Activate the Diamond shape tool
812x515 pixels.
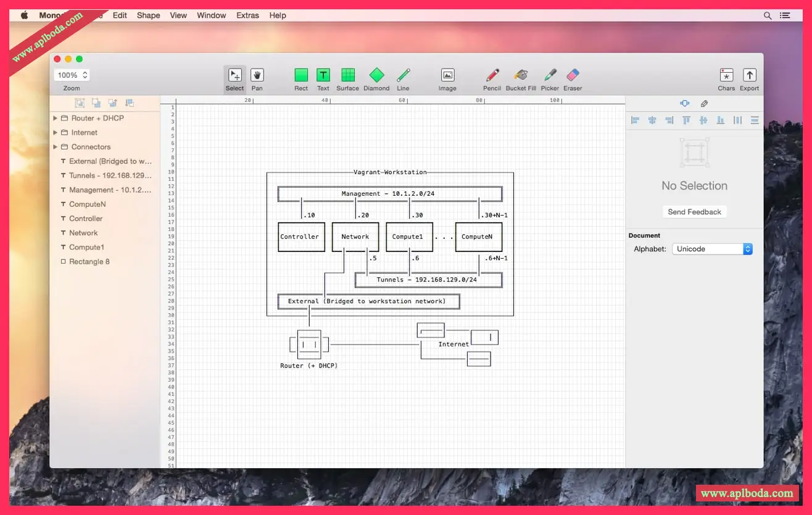coord(376,76)
